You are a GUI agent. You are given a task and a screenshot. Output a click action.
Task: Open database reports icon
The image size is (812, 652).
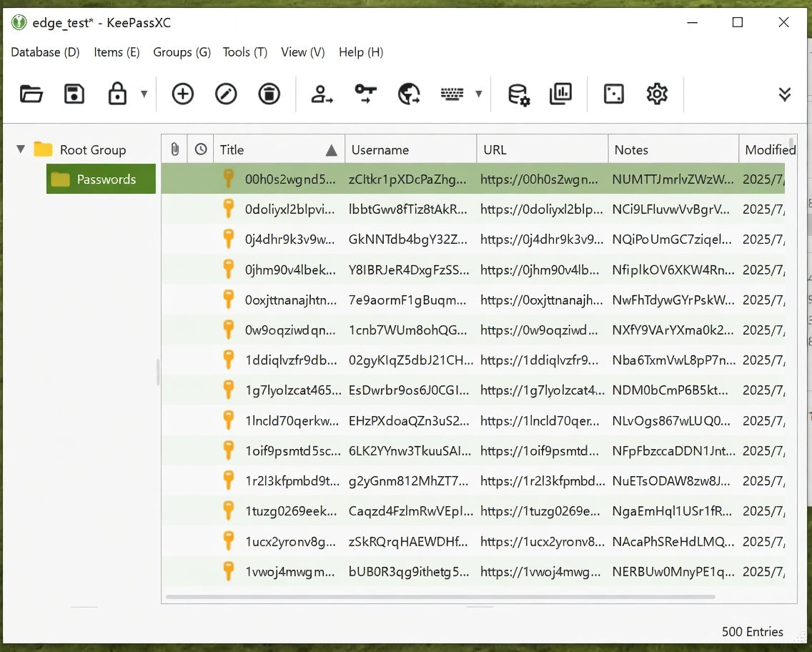pos(561,94)
